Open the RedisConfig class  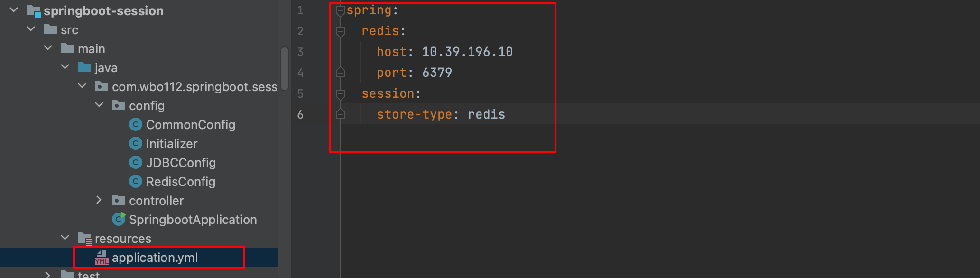pos(180,182)
